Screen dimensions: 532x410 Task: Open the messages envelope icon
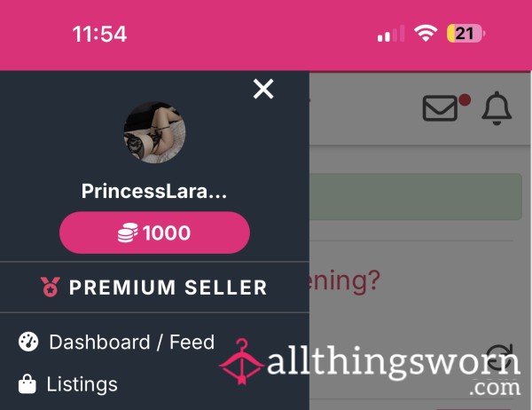coord(440,108)
